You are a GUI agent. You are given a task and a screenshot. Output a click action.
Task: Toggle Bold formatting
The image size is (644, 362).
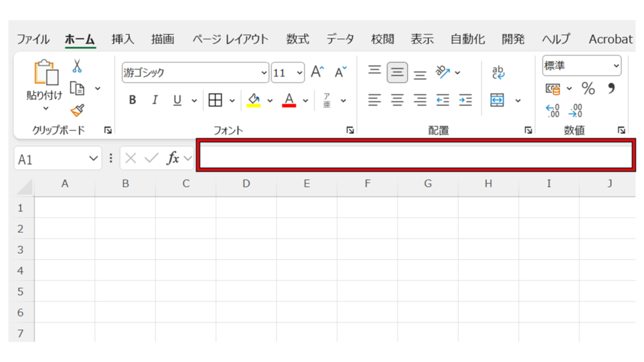click(132, 100)
